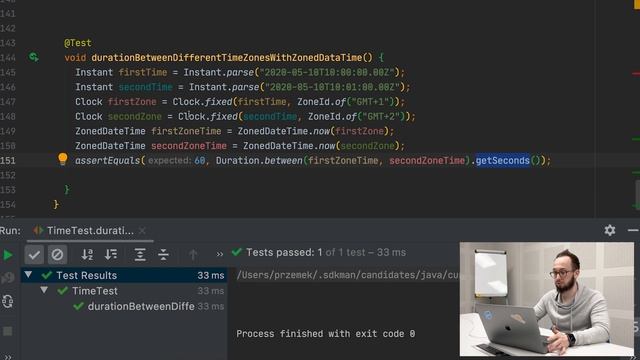Screen dimensions: 640x360
Task: Toggle show ignored tests button
Action: point(57,255)
